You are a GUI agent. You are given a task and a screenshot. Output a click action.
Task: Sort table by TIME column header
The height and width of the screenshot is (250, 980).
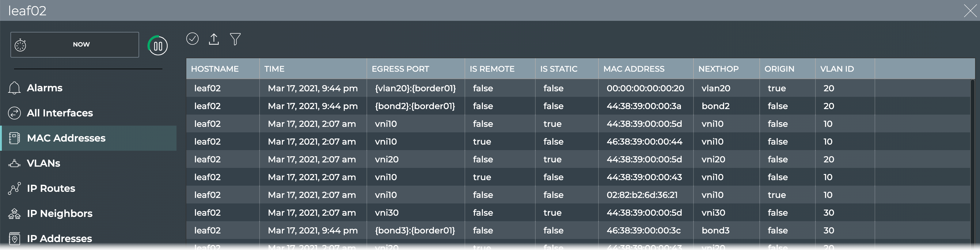(274, 69)
